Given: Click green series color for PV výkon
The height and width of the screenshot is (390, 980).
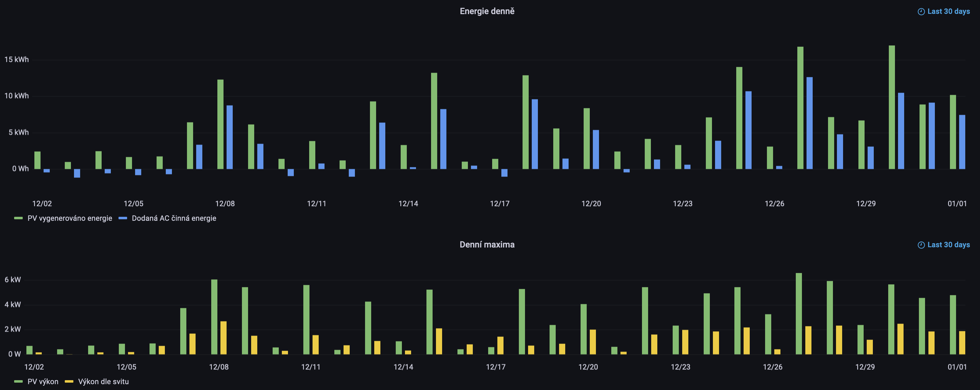Looking at the screenshot, I should point(18,382).
